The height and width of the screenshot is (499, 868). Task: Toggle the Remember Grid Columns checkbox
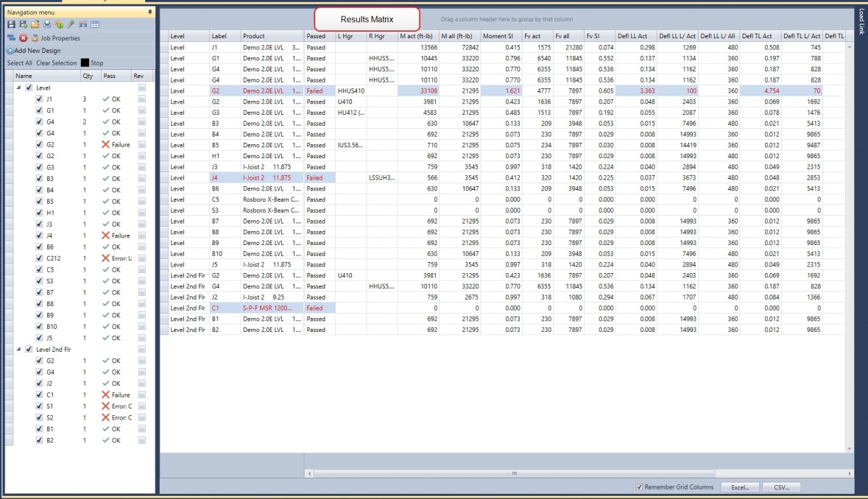[x=639, y=486]
